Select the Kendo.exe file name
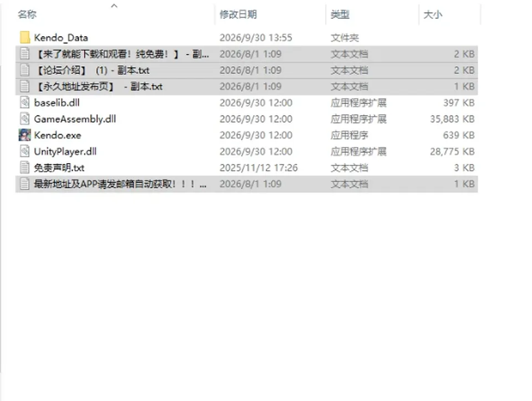Viewport: 532px width, 401px height. tap(58, 135)
